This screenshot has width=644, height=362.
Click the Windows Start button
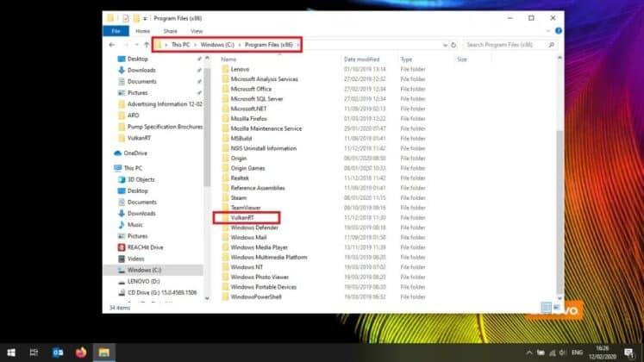click(x=10, y=352)
